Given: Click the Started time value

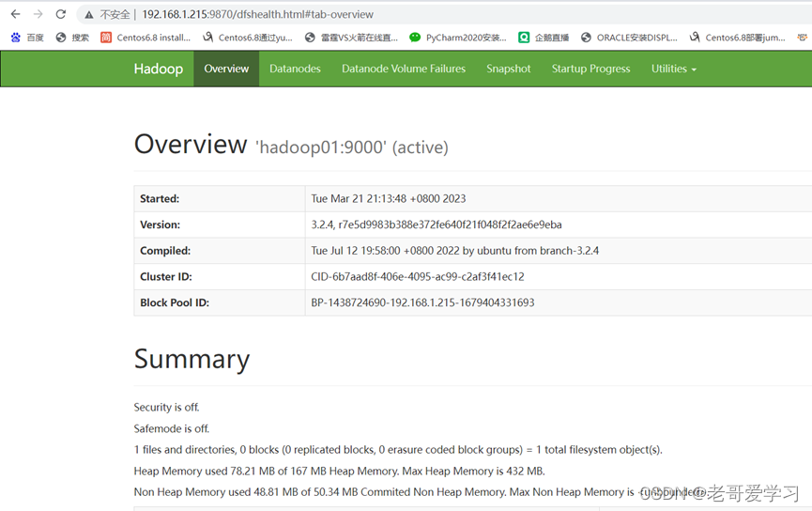Looking at the screenshot, I should (389, 199).
